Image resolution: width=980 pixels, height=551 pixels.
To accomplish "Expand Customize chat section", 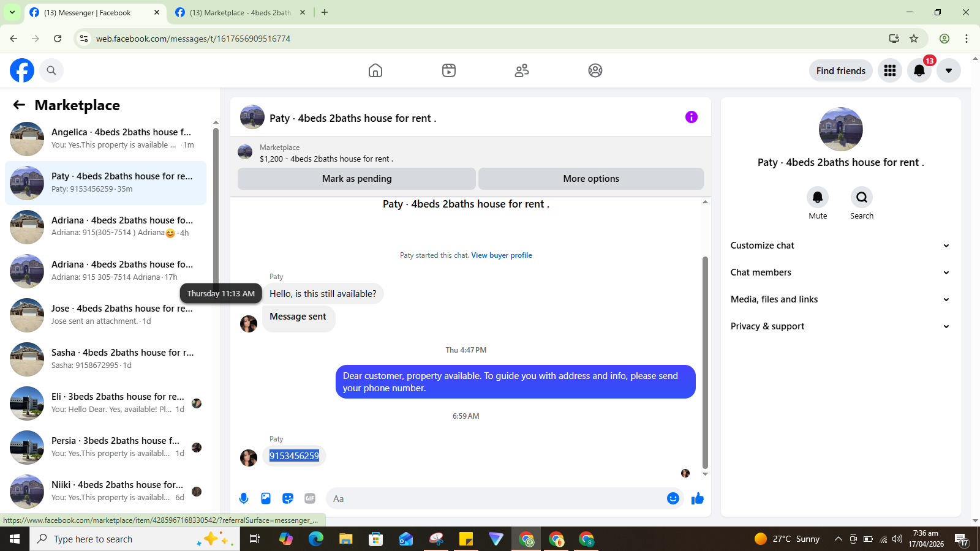I will click(x=840, y=246).
